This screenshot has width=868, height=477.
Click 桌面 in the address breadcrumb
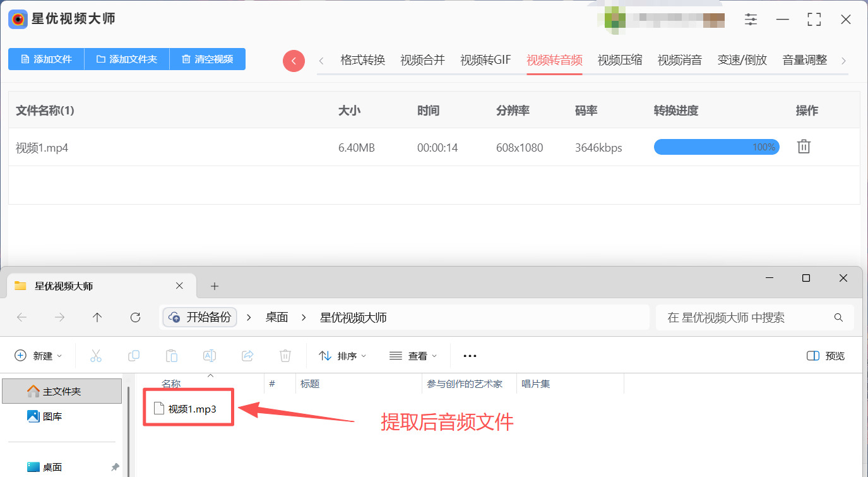click(x=276, y=317)
